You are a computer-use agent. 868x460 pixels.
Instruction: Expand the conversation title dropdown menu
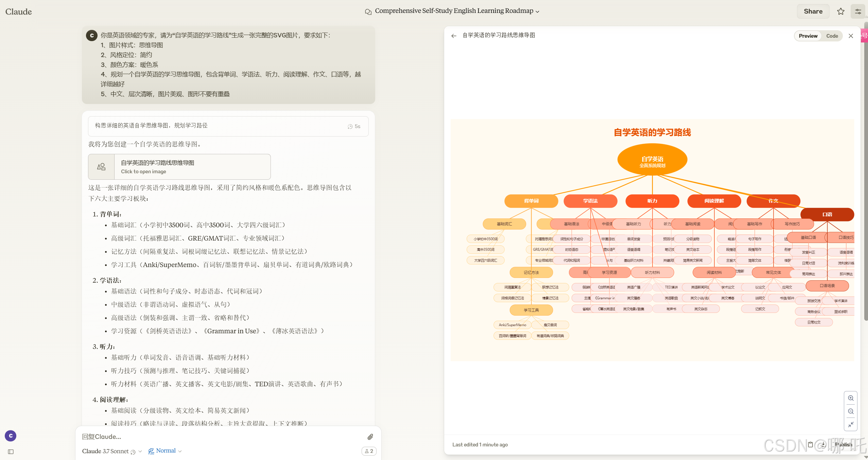537,11
